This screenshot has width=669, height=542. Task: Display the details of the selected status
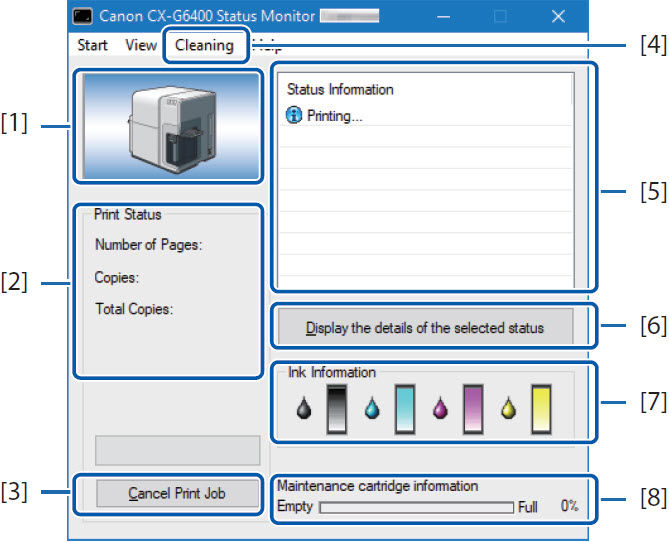click(x=426, y=328)
